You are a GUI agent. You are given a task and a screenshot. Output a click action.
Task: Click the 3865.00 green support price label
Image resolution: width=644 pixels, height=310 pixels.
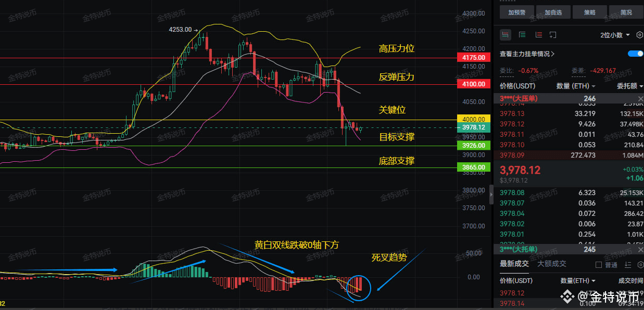(473, 167)
